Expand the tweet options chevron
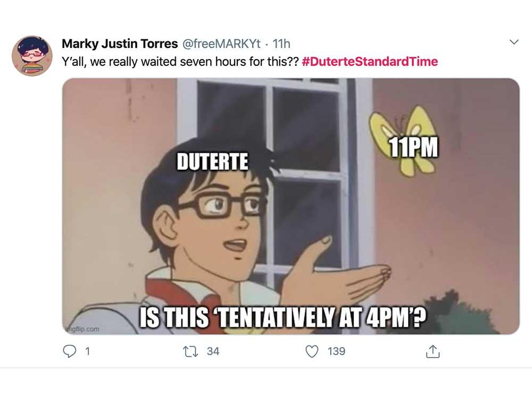 coord(514,42)
